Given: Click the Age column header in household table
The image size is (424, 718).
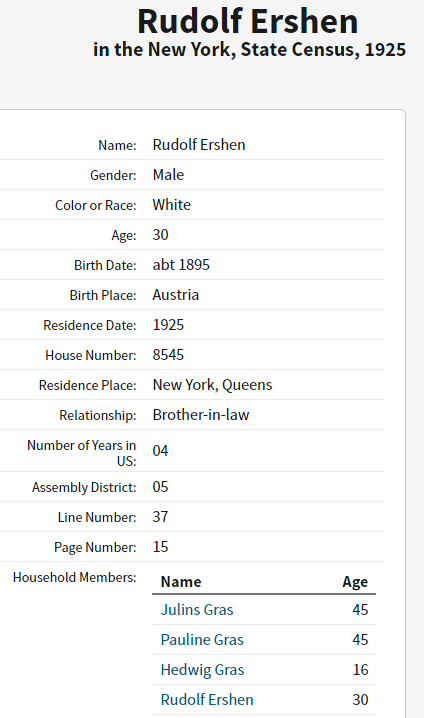Looking at the screenshot, I should click(x=355, y=582).
